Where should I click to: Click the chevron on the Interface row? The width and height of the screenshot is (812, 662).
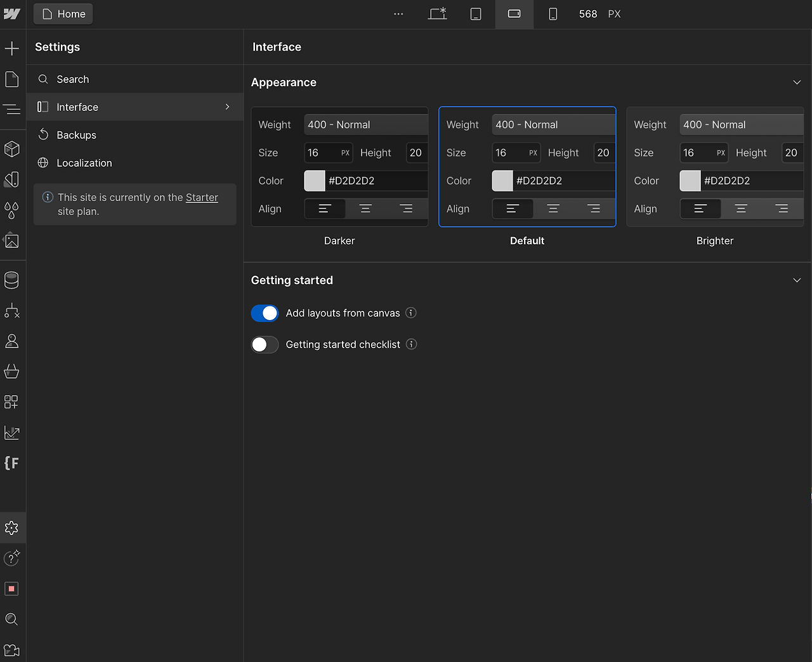point(228,107)
